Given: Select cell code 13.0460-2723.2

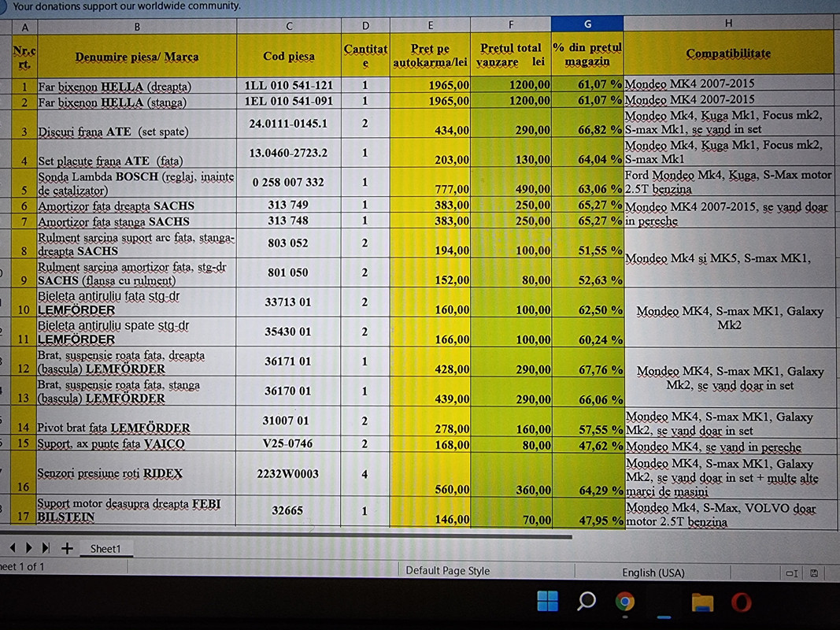Looking at the screenshot, I should coord(289,154).
